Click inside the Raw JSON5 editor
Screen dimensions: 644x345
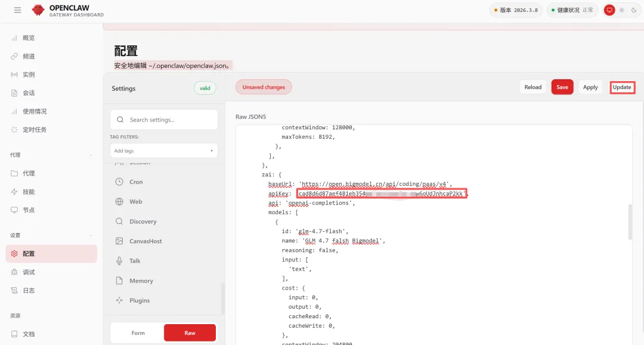pyautogui.click(x=434, y=235)
